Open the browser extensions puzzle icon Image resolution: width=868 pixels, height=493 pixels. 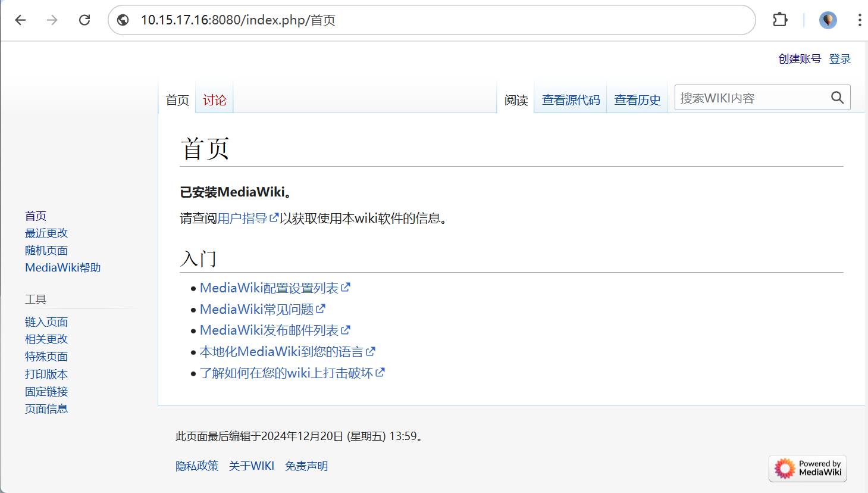(780, 20)
